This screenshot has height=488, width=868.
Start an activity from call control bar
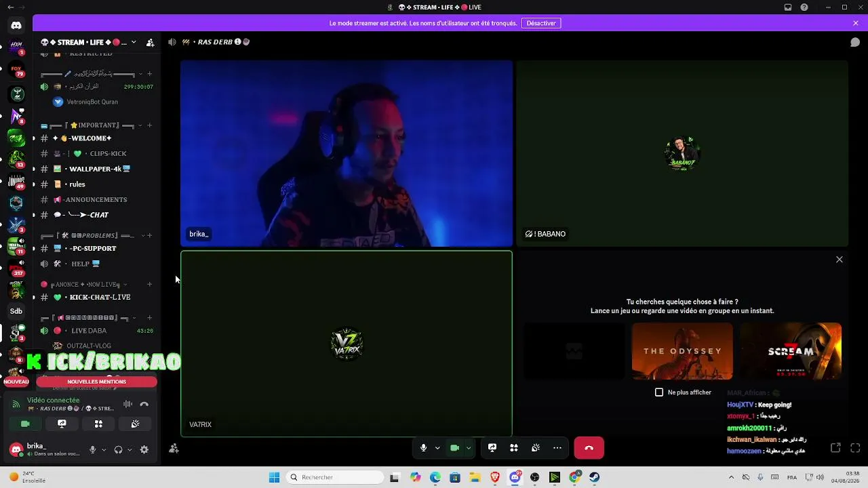tap(514, 447)
